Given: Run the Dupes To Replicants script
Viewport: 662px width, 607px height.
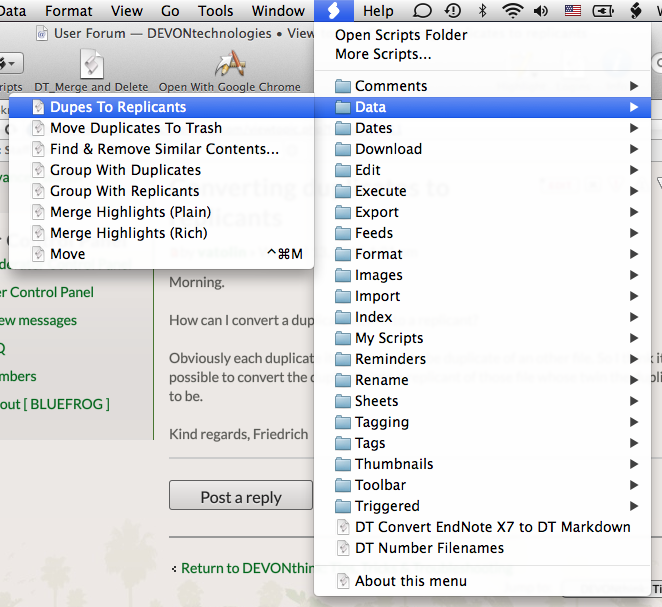Looking at the screenshot, I should (161, 107).
